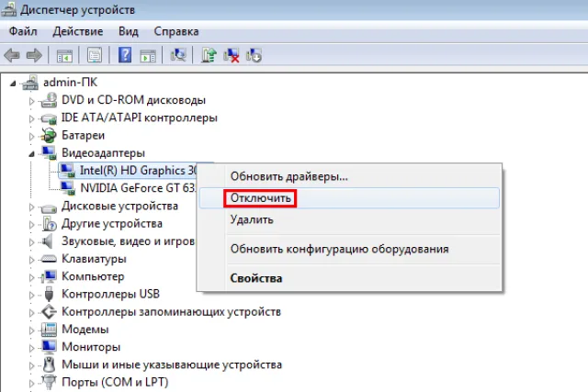The height and width of the screenshot is (392, 588).
Task: Expand the Батареи node
Action: point(31,136)
